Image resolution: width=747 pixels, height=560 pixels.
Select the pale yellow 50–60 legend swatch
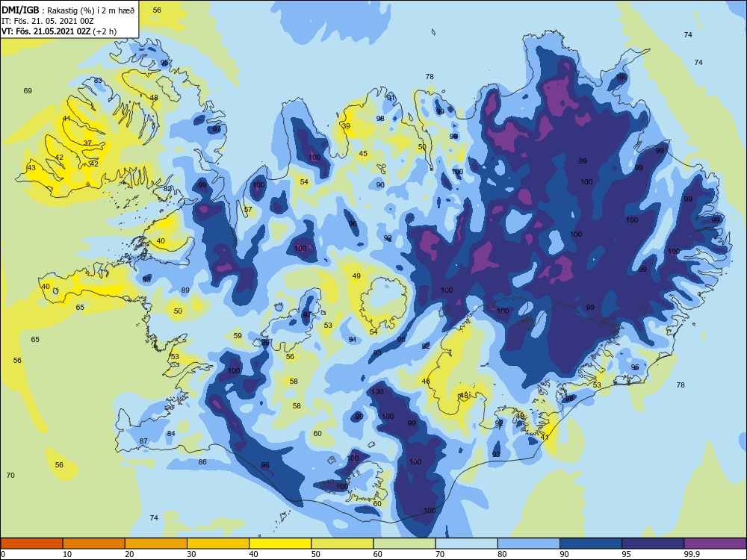pos(342,544)
